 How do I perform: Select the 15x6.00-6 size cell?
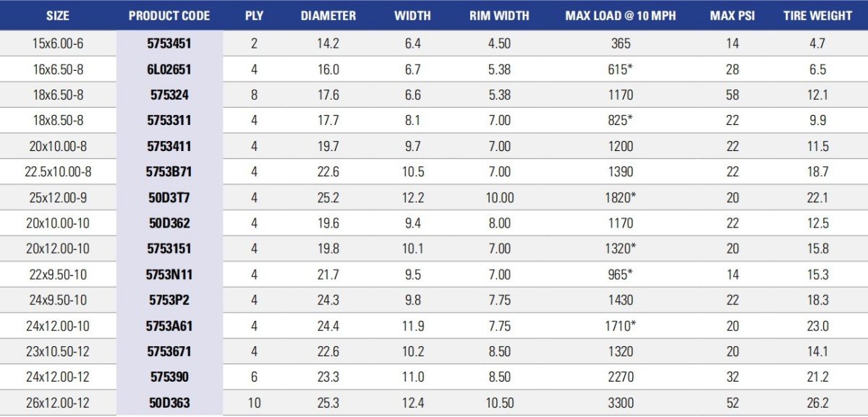tap(58, 43)
